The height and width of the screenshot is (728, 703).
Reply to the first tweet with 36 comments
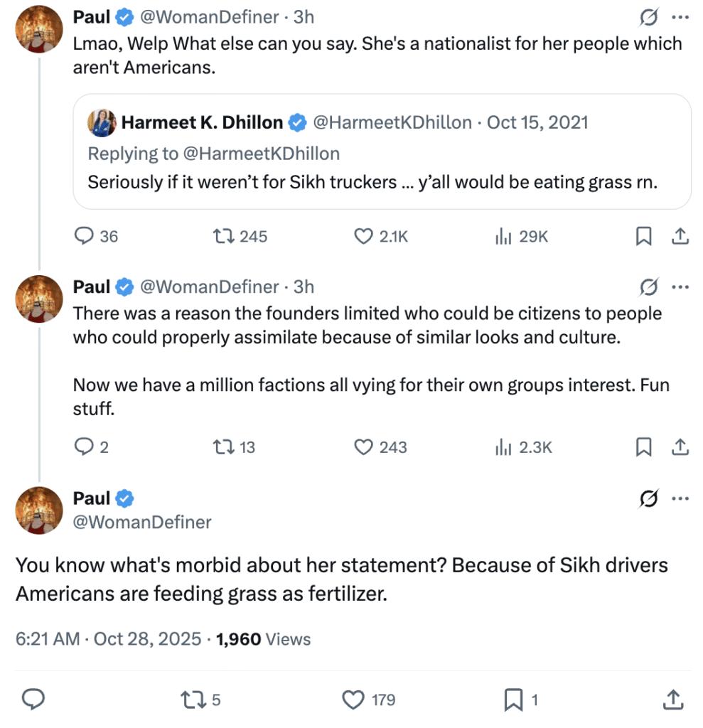(x=85, y=236)
